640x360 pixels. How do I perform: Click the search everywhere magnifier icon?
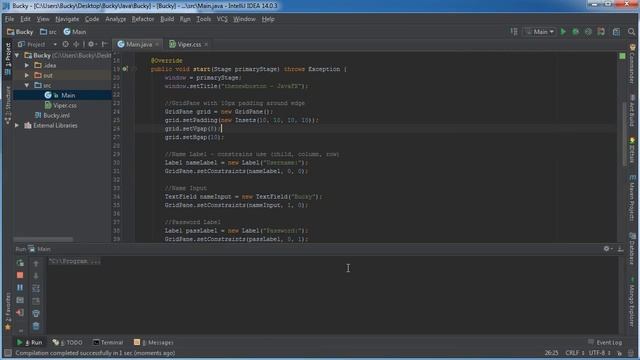click(x=631, y=31)
